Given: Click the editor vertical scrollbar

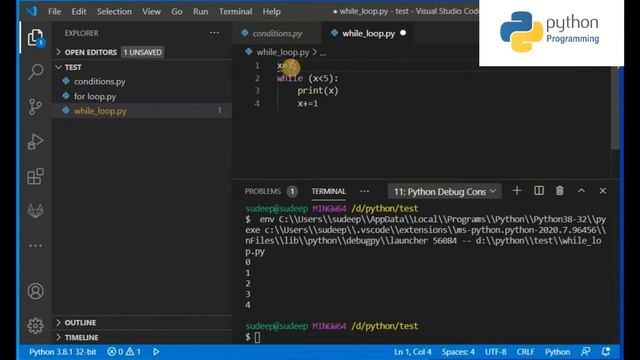Looking at the screenshot, I should coord(615,108).
